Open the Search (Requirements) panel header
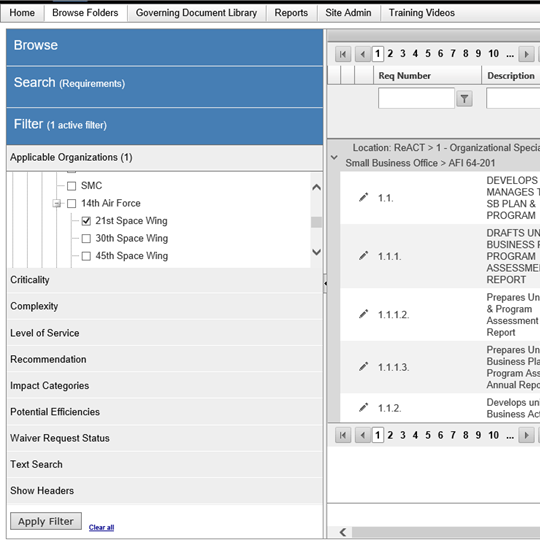The width and height of the screenshot is (540, 540). [x=165, y=86]
